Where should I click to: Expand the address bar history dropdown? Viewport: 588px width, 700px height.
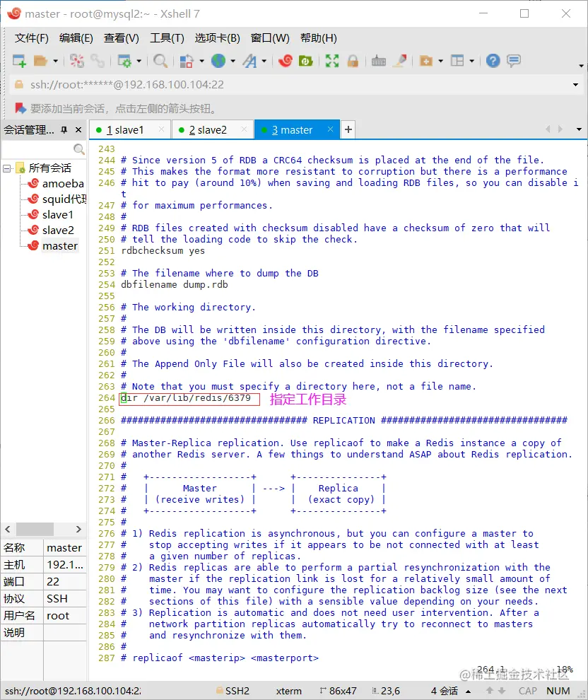(575, 85)
